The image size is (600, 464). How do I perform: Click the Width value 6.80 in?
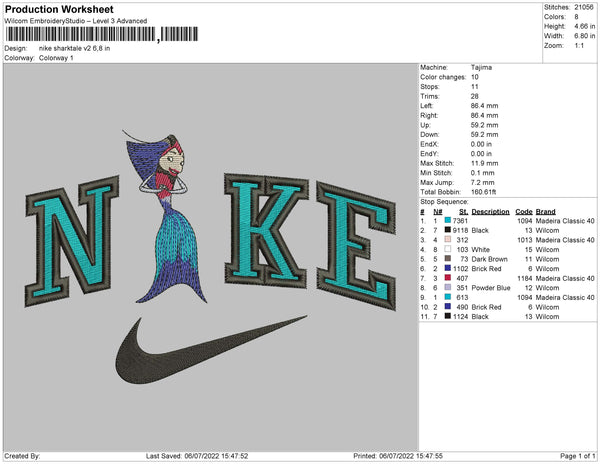coord(585,36)
